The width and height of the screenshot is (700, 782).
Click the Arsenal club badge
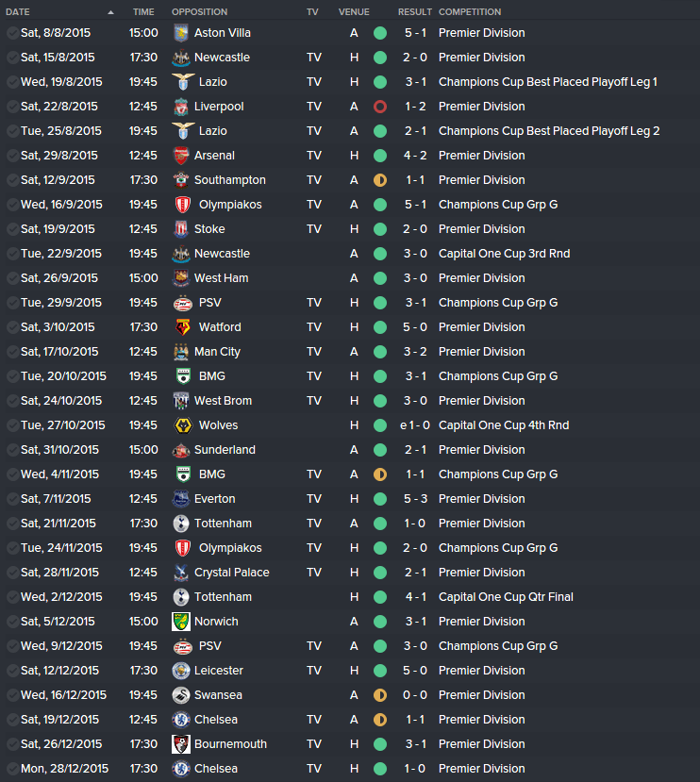click(180, 156)
